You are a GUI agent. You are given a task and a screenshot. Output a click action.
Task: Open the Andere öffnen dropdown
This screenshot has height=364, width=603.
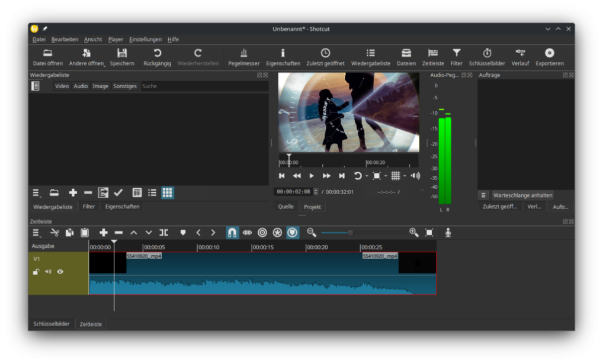tap(87, 57)
